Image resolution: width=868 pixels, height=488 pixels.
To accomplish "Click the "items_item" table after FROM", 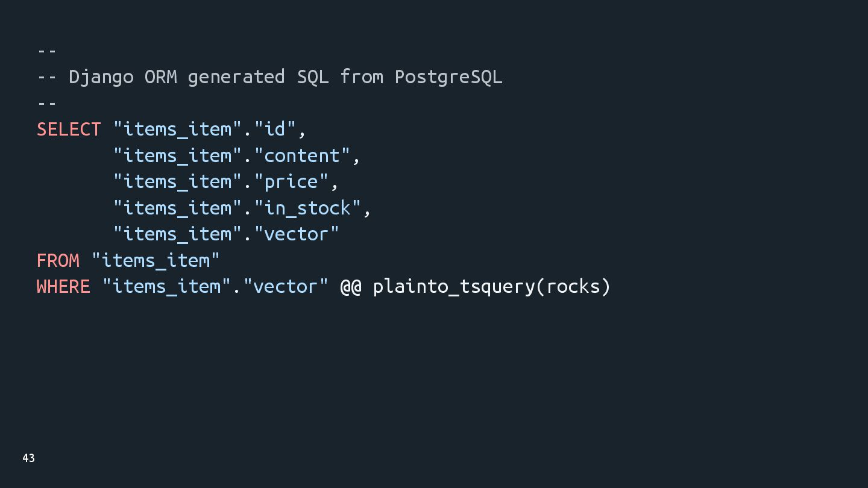I will (156, 260).
